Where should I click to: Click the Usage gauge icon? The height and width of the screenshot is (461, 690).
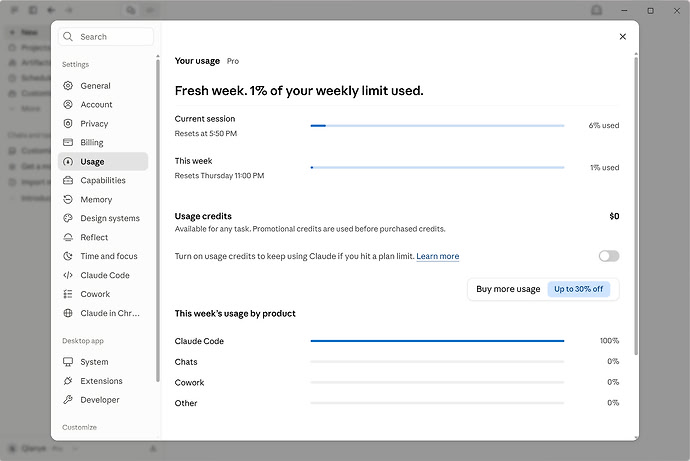(68, 161)
